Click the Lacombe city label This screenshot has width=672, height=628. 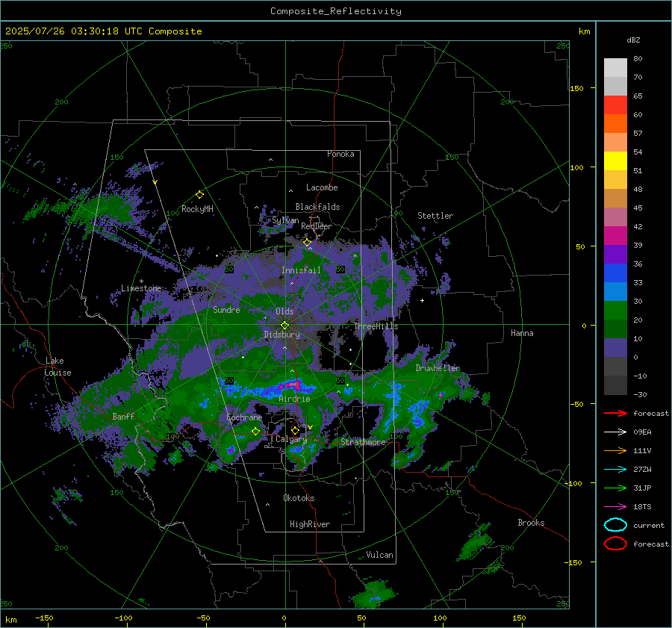click(x=322, y=187)
